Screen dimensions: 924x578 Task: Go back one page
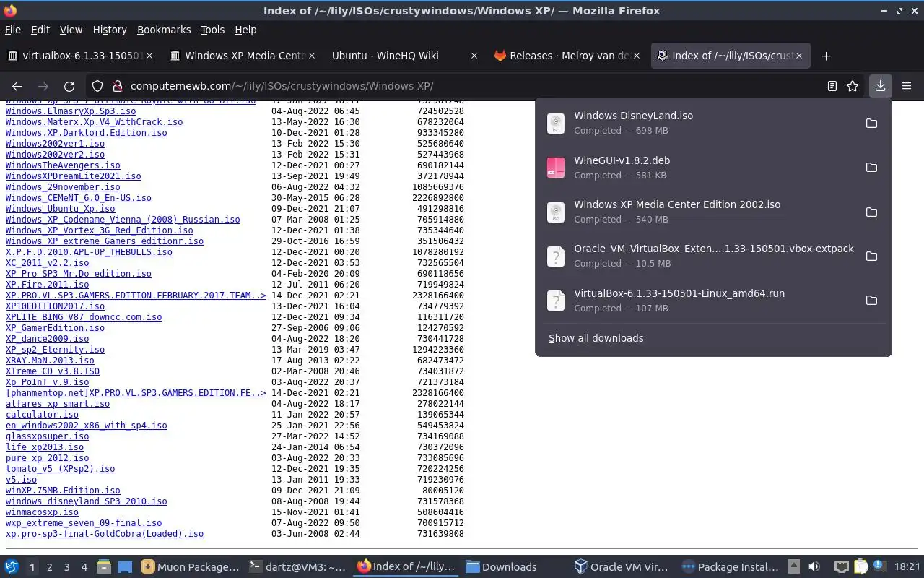[x=17, y=86]
